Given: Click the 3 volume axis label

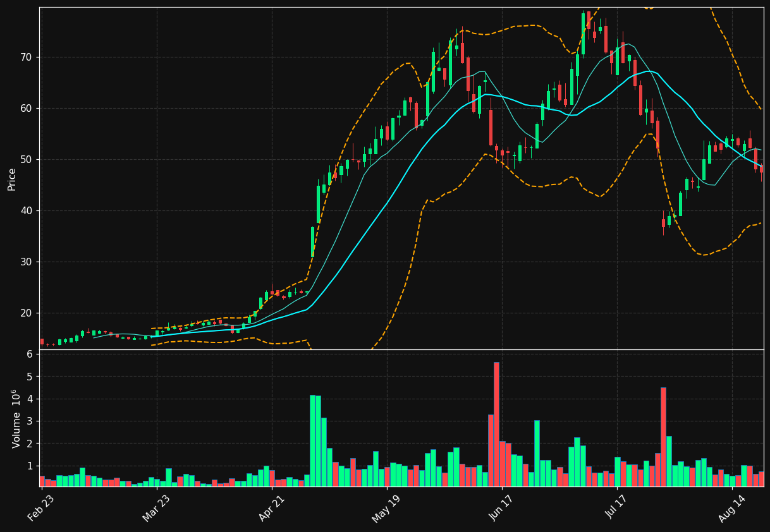Looking at the screenshot, I should 29,421.
